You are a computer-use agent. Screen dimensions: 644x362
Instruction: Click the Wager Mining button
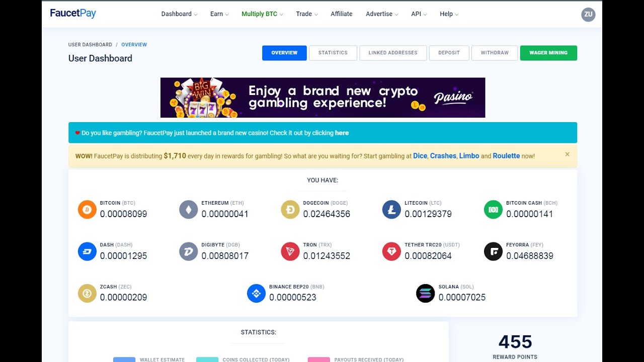(x=548, y=53)
